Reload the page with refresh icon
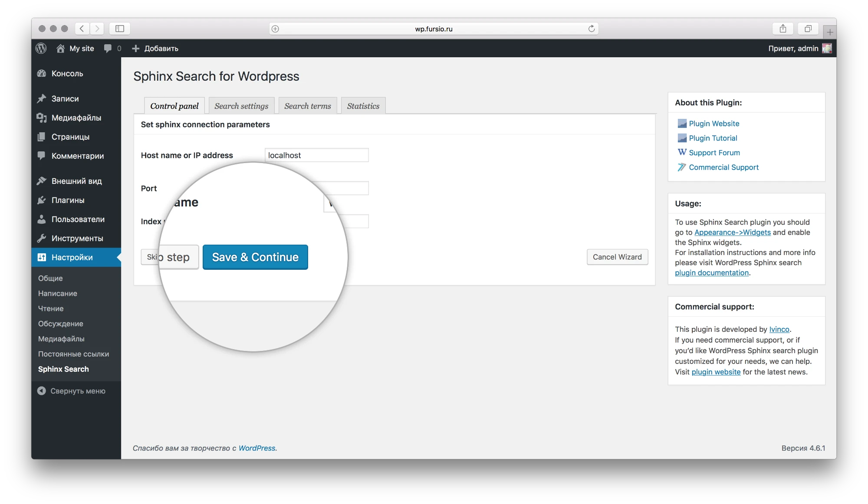The image size is (868, 504). [591, 29]
